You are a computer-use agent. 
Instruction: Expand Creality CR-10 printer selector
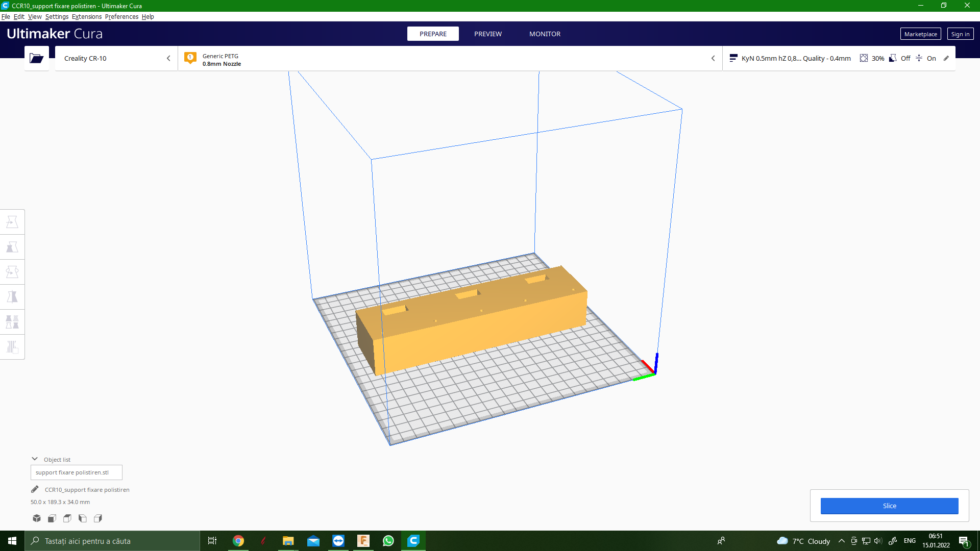coord(116,58)
